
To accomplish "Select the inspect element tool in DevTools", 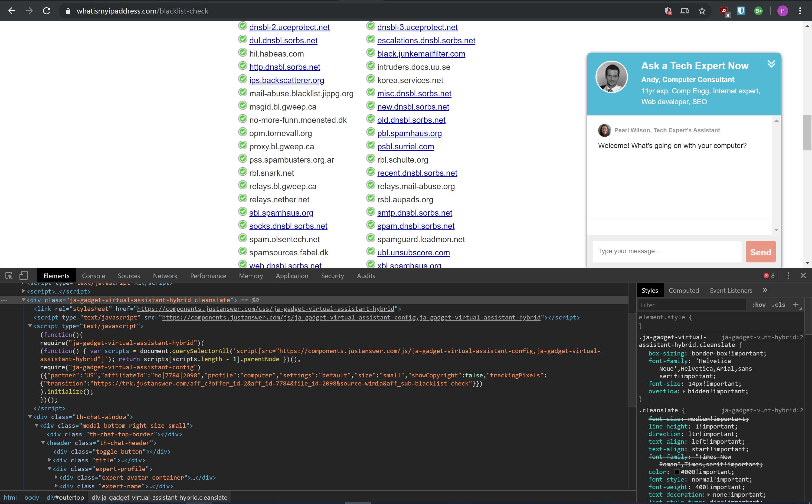I will coord(8,276).
